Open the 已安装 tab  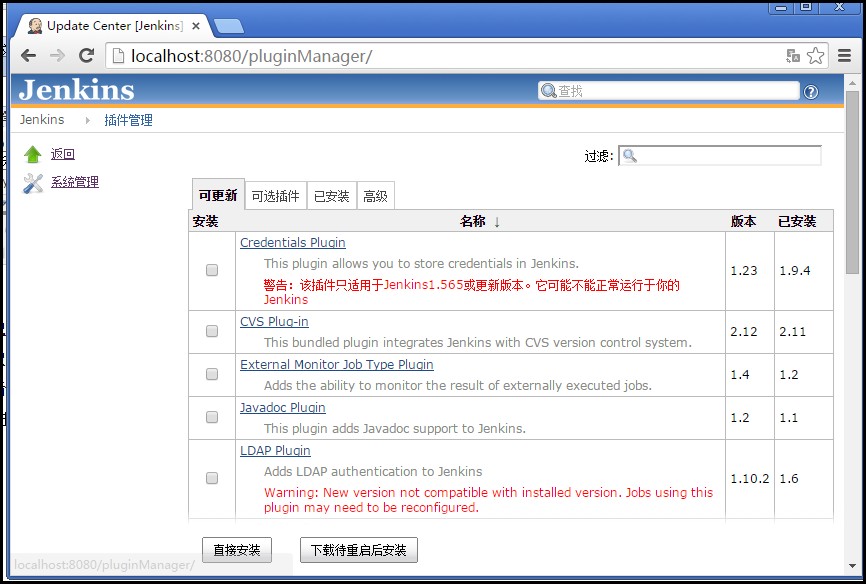click(x=331, y=196)
